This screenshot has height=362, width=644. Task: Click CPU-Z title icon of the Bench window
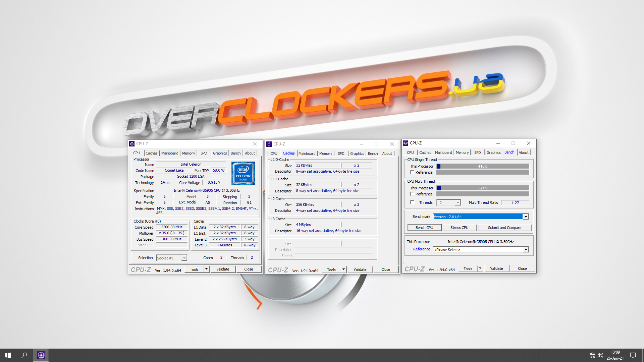point(406,143)
